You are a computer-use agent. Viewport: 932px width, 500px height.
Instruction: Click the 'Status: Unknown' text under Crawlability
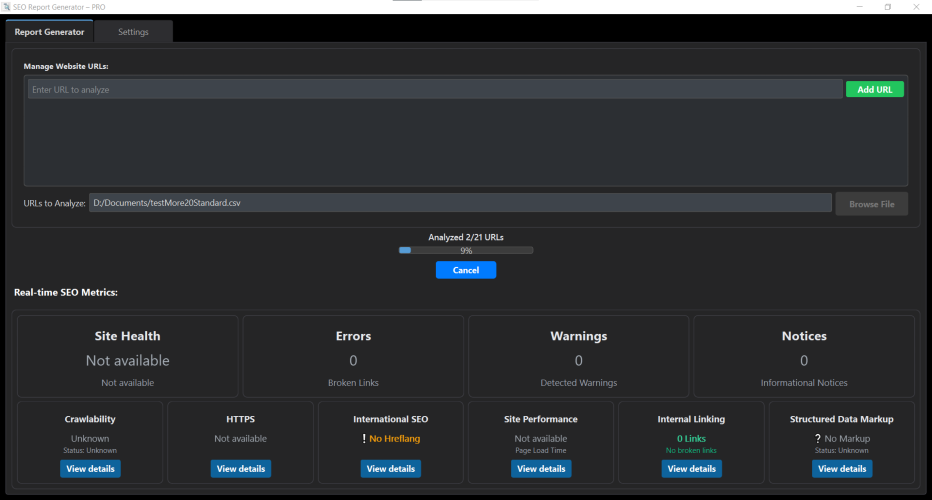[x=90, y=450]
